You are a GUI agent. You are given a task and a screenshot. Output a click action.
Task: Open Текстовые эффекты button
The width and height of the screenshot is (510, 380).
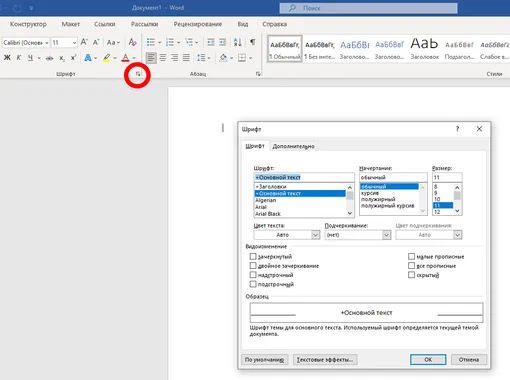[x=325, y=359]
